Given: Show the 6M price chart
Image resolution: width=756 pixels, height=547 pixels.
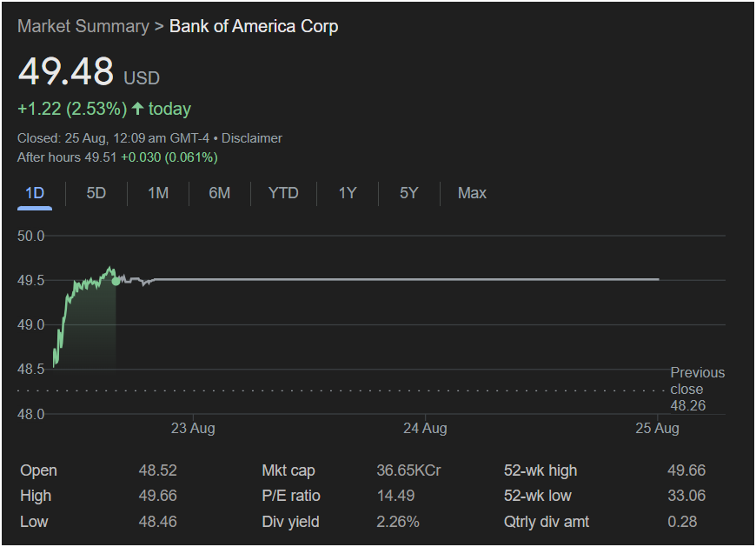Looking at the screenshot, I should (219, 193).
